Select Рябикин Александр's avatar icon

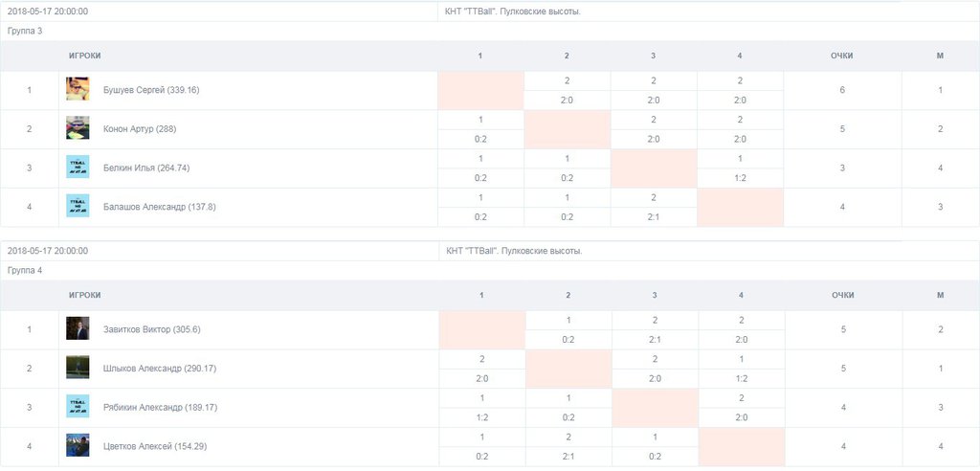78,407
